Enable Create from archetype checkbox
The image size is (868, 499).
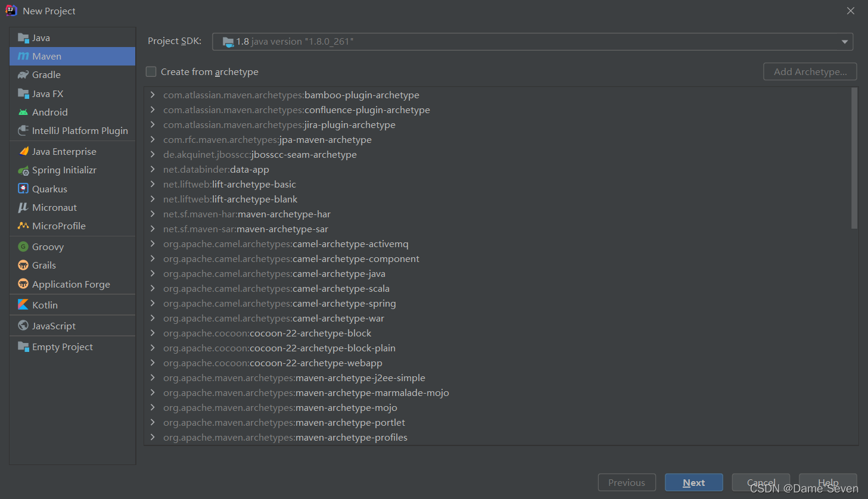tap(151, 71)
